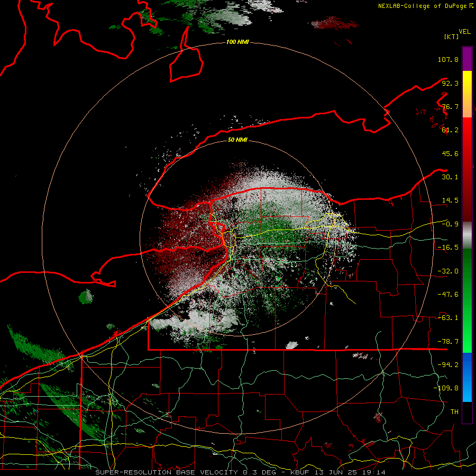Click the blue segment of velocity color bar
Viewport: 476px width, 476px height.
467,377
